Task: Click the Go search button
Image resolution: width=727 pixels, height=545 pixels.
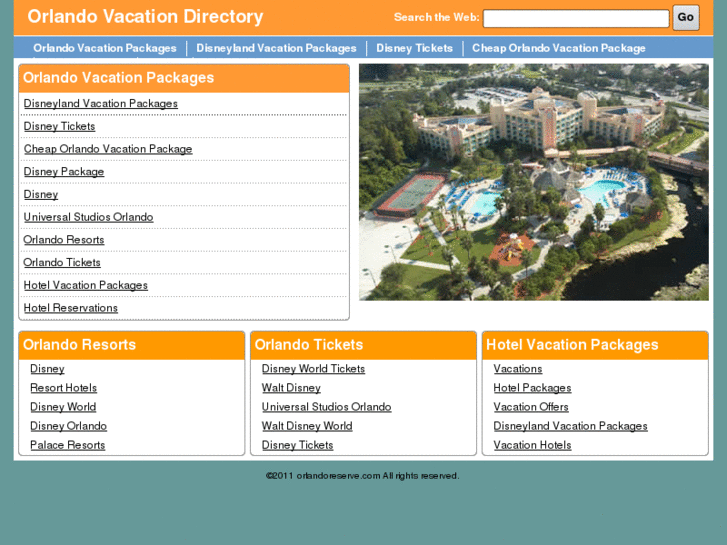Action: tap(686, 18)
